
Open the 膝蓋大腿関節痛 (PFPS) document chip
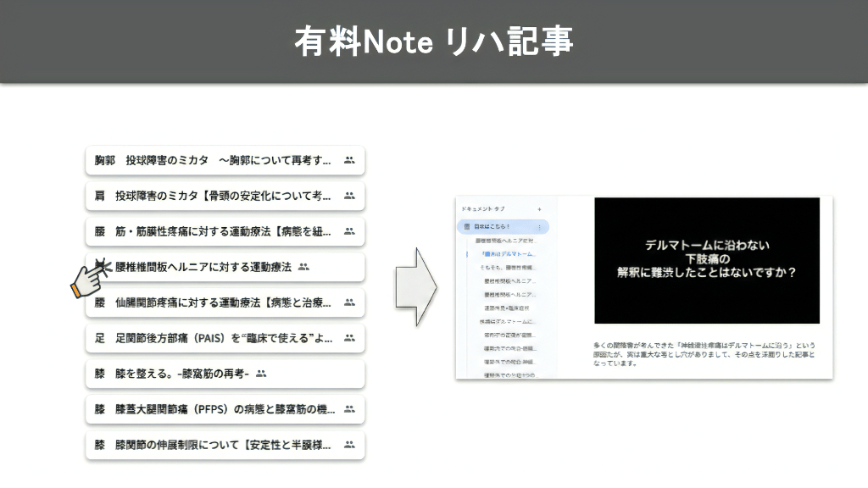pyautogui.click(x=225, y=409)
